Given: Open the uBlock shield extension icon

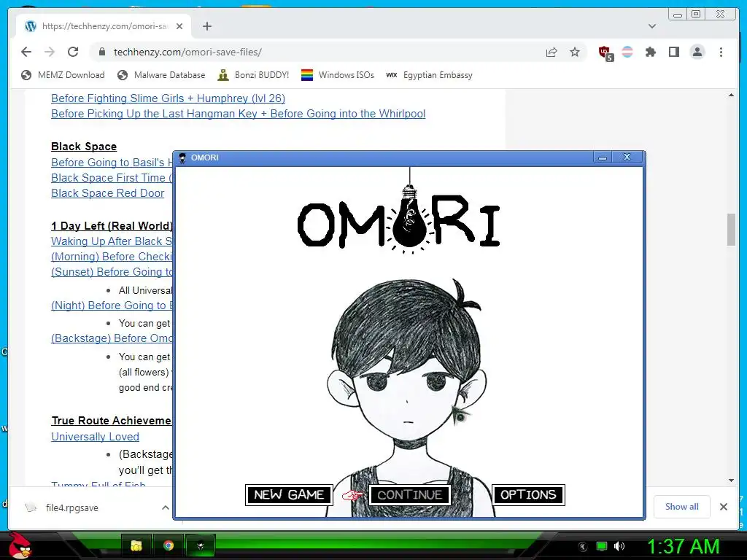Looking at the screenshot, I should click(x=605, y=53).
